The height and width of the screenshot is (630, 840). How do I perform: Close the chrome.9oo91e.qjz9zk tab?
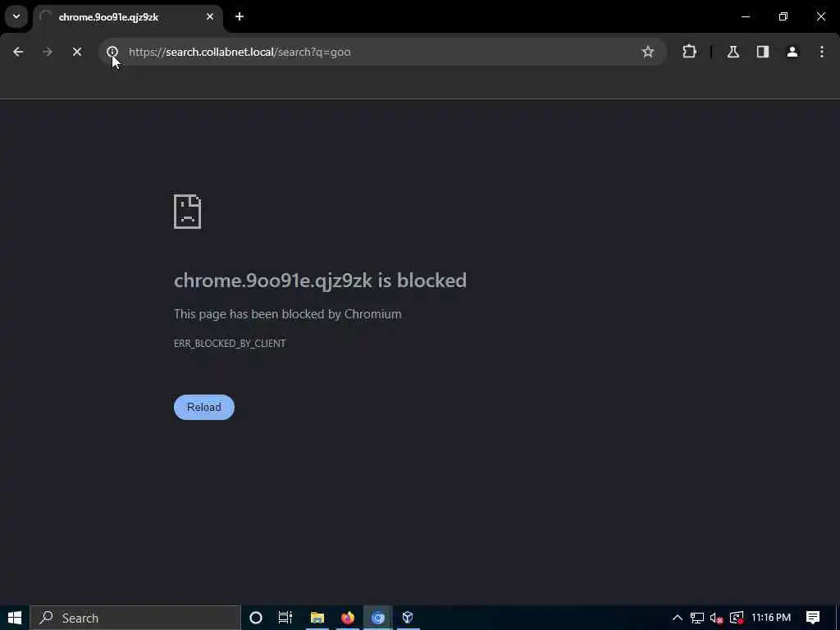(210, 16)
